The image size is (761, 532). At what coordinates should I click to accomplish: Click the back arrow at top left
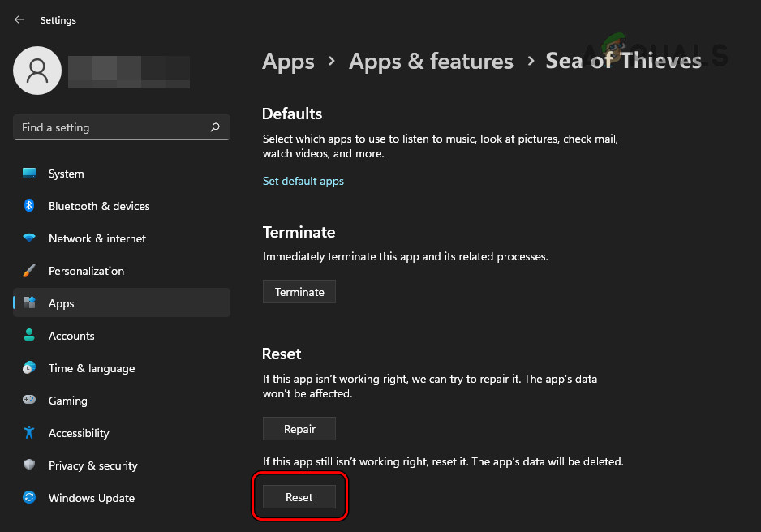click(x=18, y=19)
